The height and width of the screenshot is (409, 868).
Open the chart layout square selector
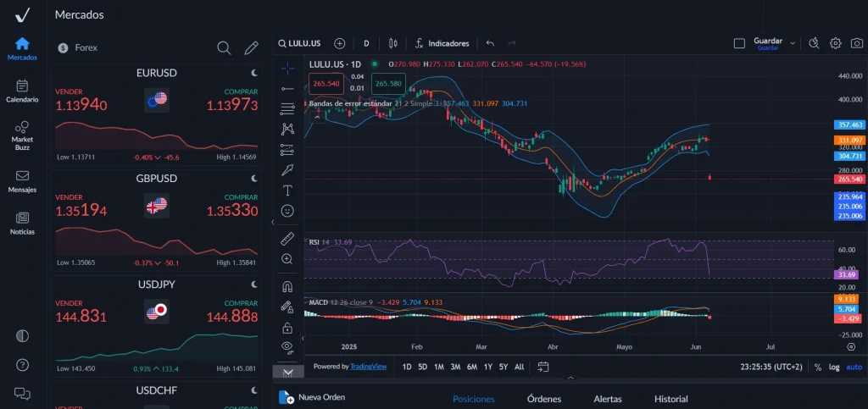[739, 43]
